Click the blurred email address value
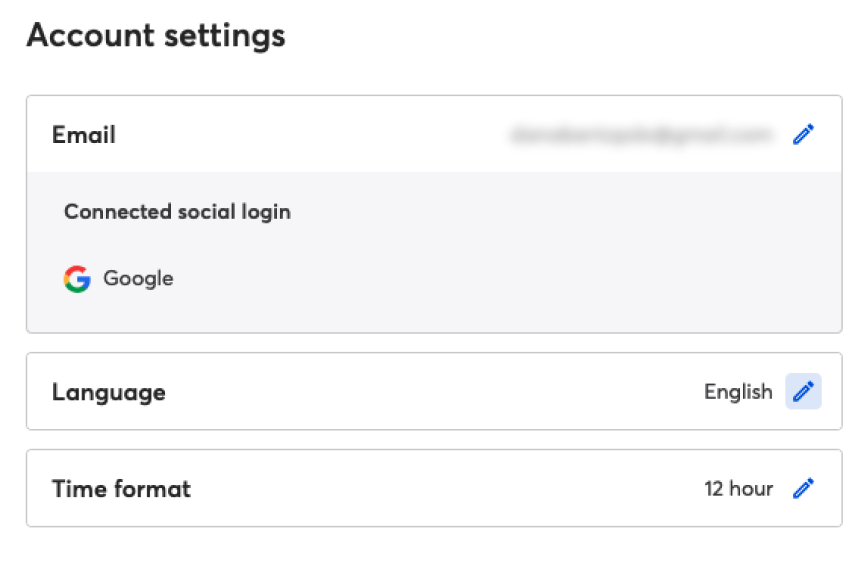The width and height of the screenshot is (866, 562). click(x=641, y=135)
